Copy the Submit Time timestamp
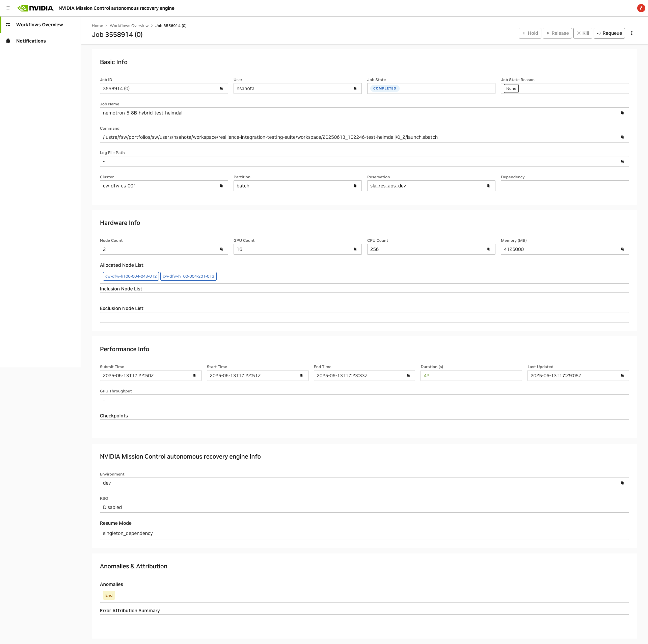Image resolution: width=648 pixels, height=644 pixels. click(195, 376)
